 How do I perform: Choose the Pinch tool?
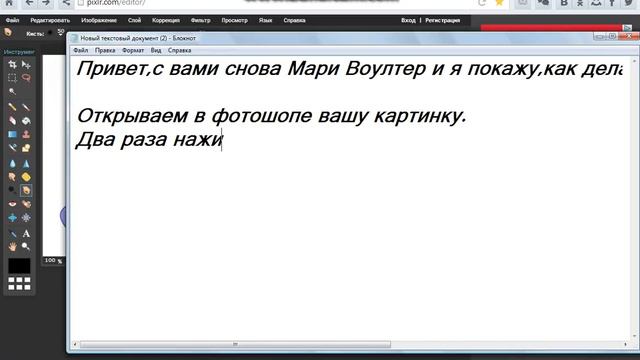pos(26,218)
